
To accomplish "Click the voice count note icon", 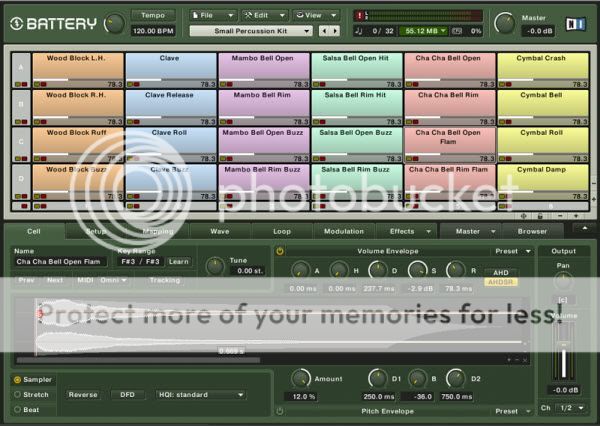I will 359,31.
